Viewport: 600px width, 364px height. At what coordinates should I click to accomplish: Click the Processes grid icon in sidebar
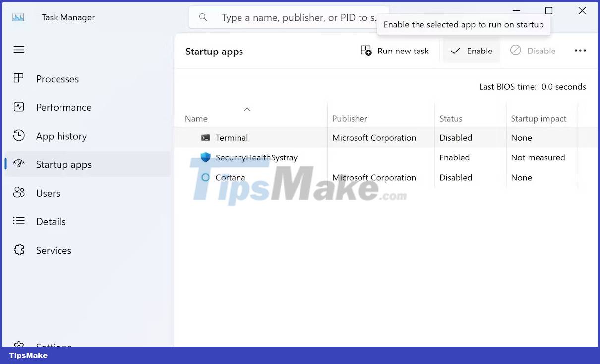[x=19, y=78]
